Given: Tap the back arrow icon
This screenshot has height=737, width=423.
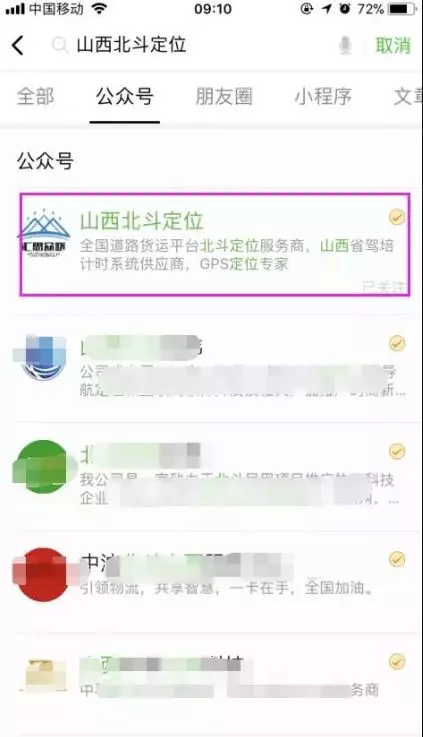Looking at the screenshot, I should tap(18, 46).
